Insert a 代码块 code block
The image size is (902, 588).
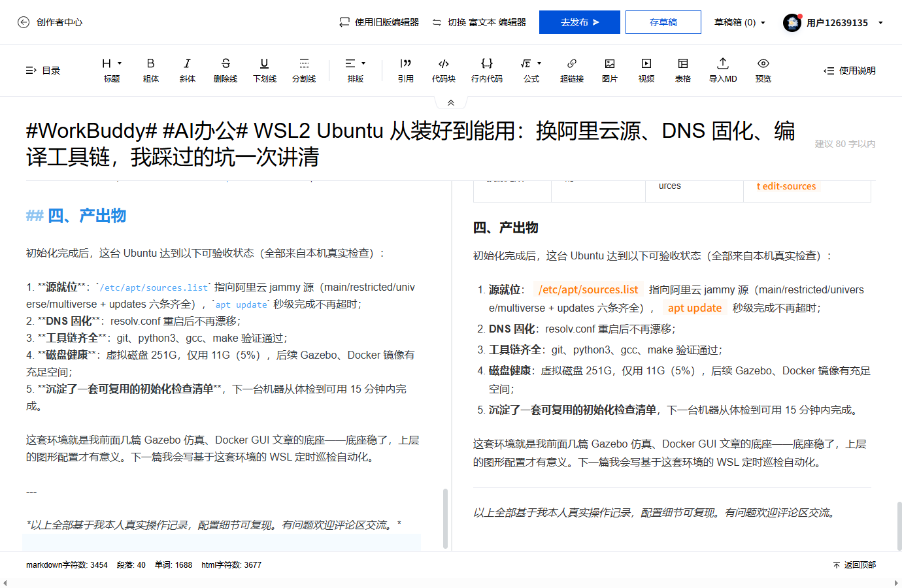click(444, 70)
